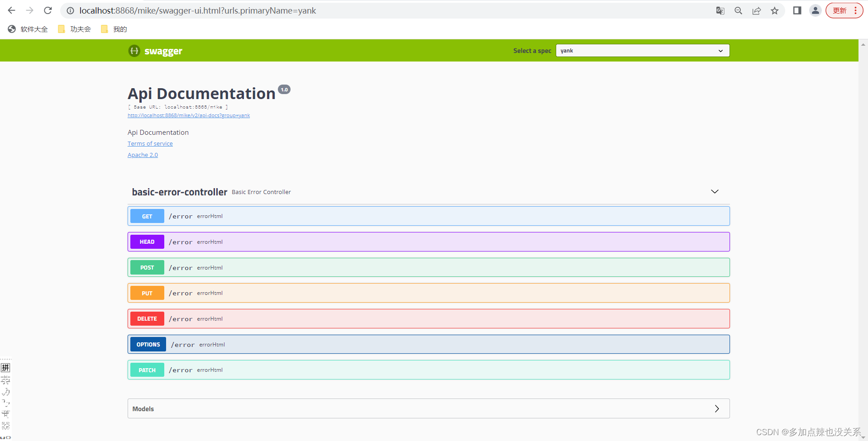Click the input method 拼 icon
This screenshot has width=868, height=441.
(5, 368)
